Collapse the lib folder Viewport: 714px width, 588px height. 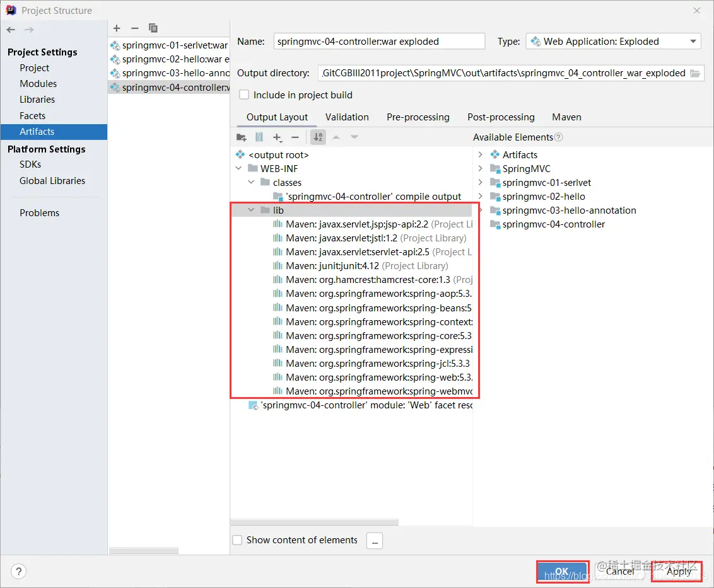[251, 210]
